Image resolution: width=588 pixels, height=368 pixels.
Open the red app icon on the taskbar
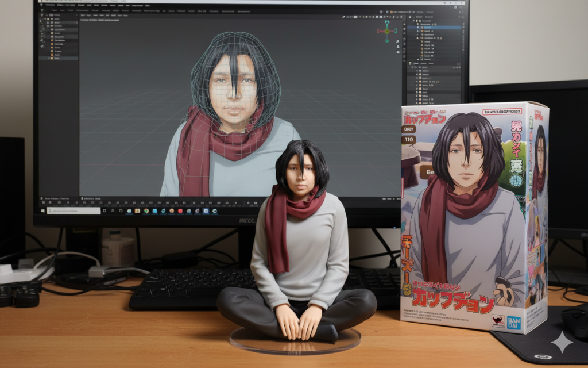pos(180,211)
